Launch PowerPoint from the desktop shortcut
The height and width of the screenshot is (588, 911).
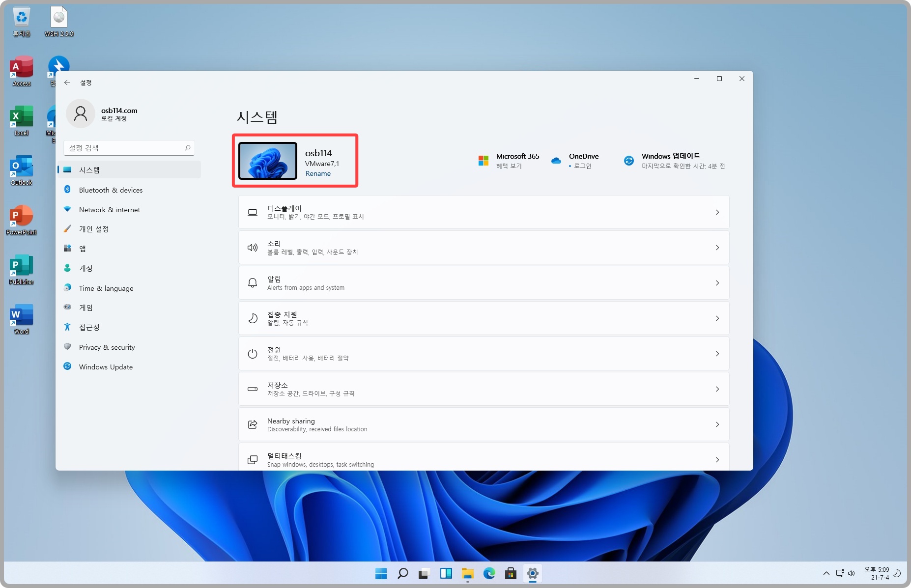click(x=22, y=221)
